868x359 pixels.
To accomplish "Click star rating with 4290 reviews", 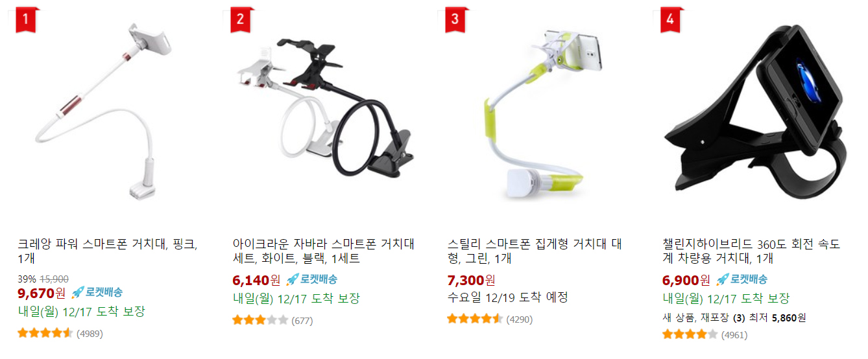I will [475, 319].
